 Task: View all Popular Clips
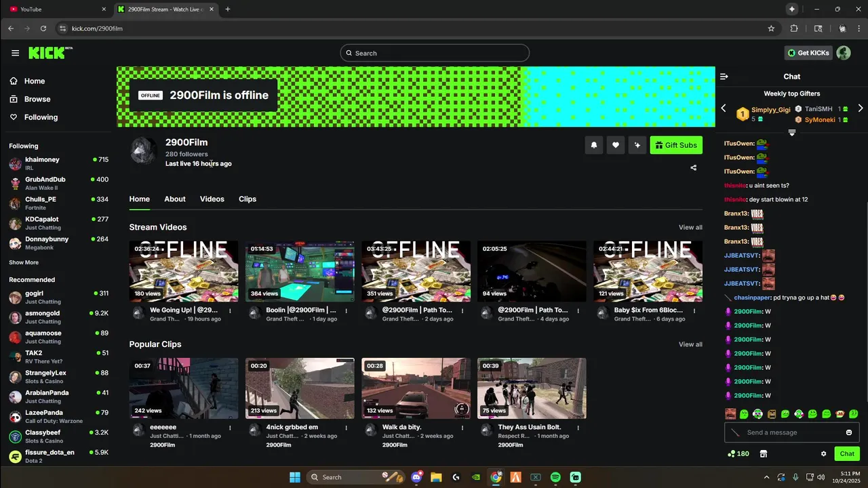point(690,344)
